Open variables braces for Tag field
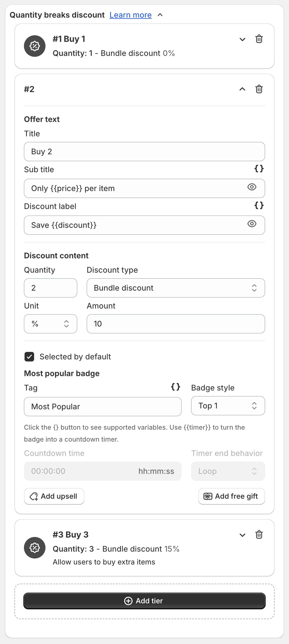 (x=176, y=387)
